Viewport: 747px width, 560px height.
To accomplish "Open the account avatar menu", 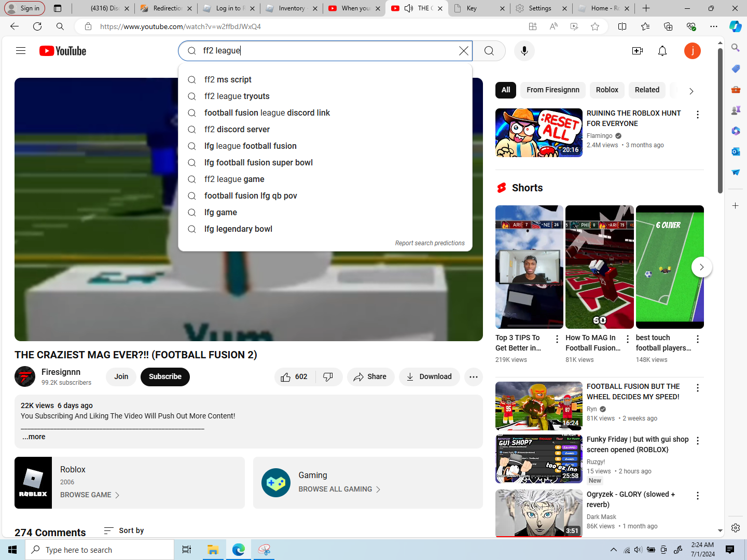I will (x=693, y=51).
